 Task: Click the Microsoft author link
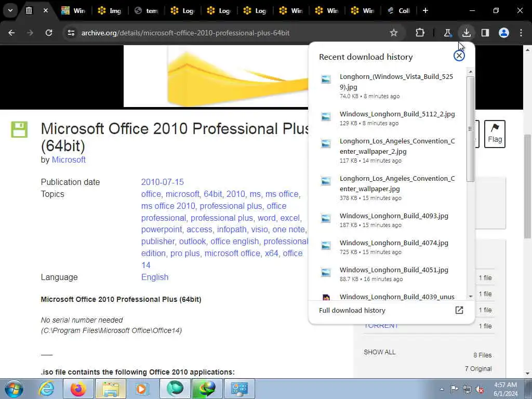(69, 159)
